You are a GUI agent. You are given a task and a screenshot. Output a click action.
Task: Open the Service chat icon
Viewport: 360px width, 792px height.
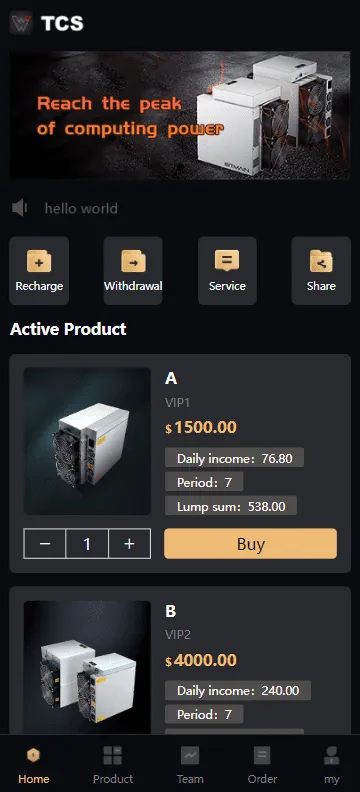227,261
